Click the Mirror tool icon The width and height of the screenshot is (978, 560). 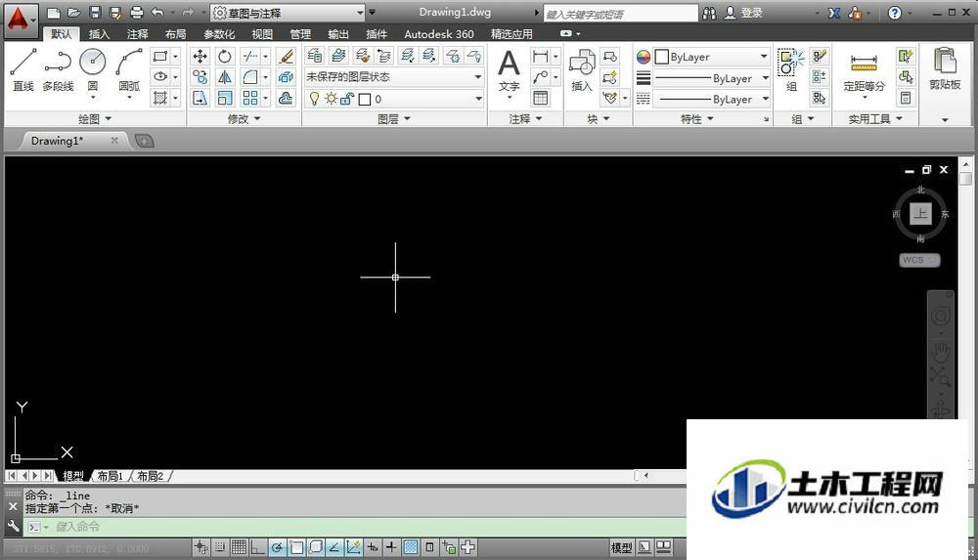click(x=225, y=76)
